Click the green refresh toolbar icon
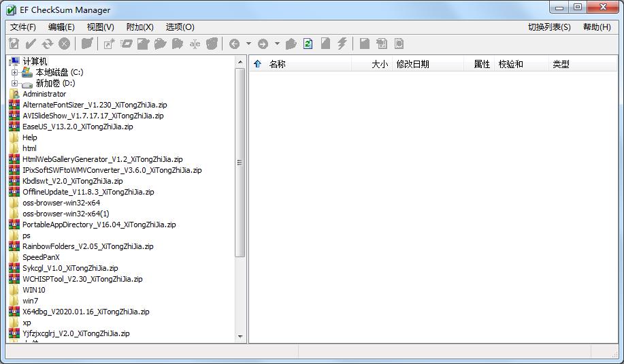Viewport: 624px width, 364px height. [x=308, y=44]
